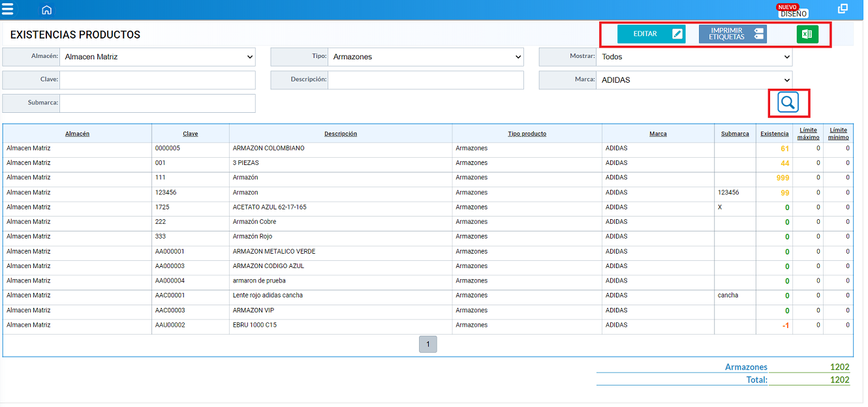Screen dimensions: 868x407
Task: Open the Mostrar dropdown showing Todos
Action: click(x=694, y=57)
